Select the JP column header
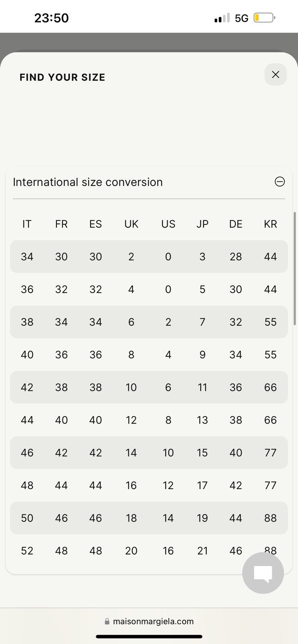Screen dimensions: 298x644 [202, 224]
